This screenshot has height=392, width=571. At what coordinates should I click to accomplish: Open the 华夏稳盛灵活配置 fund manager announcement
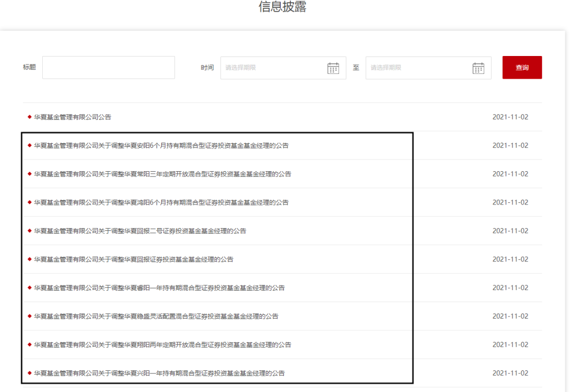[x=156, y=316]
